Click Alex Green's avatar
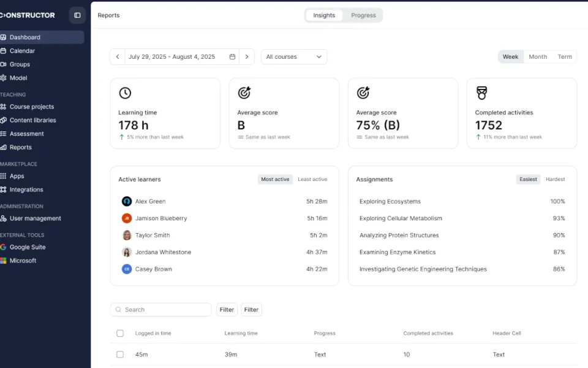Image resolution: width=588 pixels, height=368 pixels. [127, 201]
